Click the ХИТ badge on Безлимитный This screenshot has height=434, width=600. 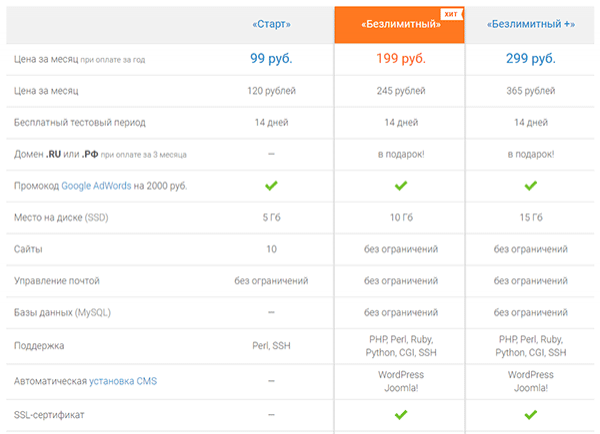[x=451, y=14]
